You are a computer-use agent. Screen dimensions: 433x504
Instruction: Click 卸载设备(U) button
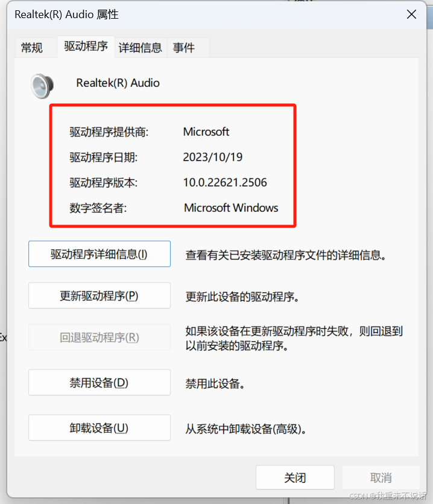[x=100, y=428]
